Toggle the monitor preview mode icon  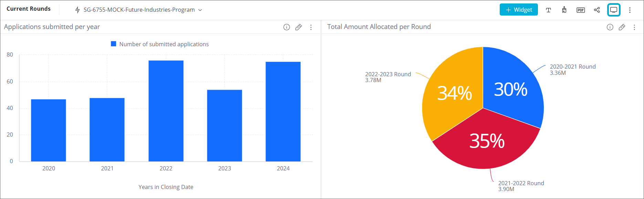[x=614, y=10]
